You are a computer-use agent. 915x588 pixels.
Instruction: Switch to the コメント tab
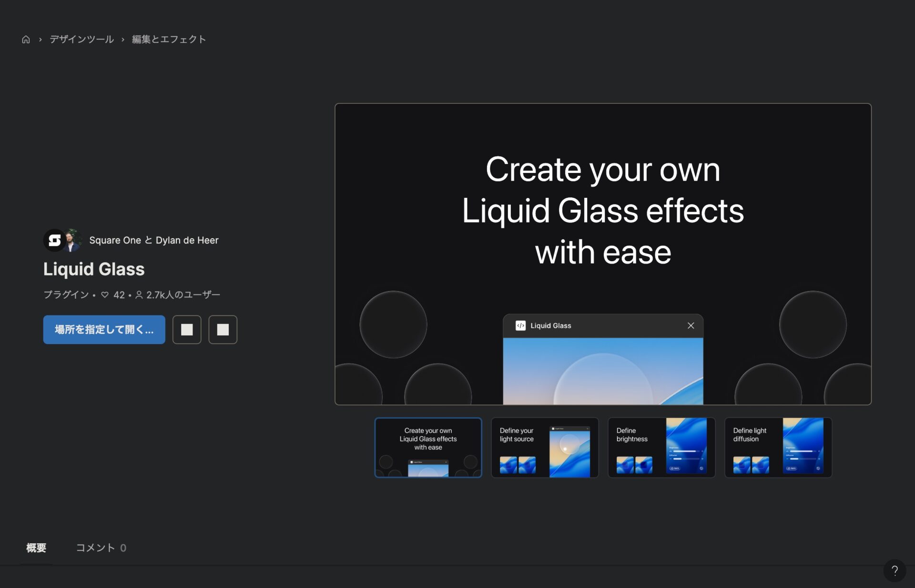click(101, 548)
